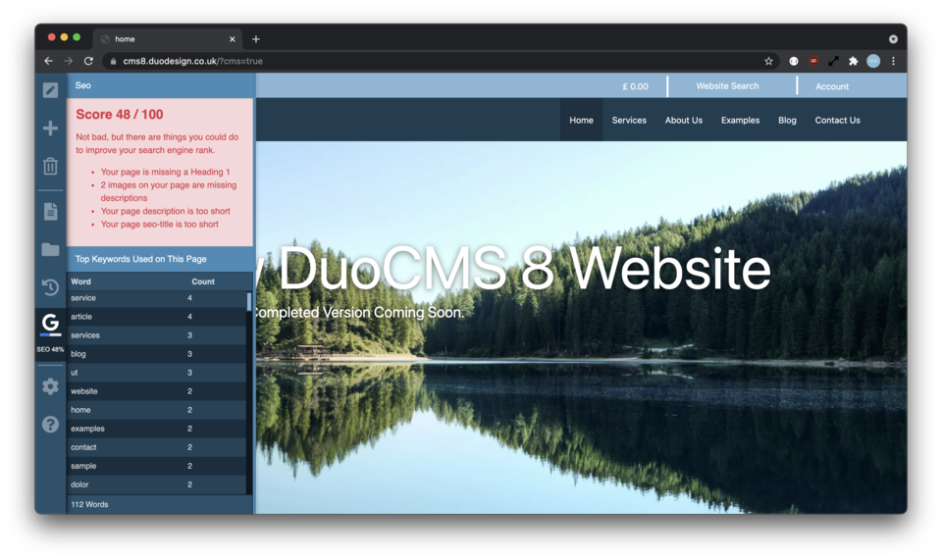This screenshot has width=942, height=560.
Task: Go to the Contact Us page
Action: tap(837, 121)
